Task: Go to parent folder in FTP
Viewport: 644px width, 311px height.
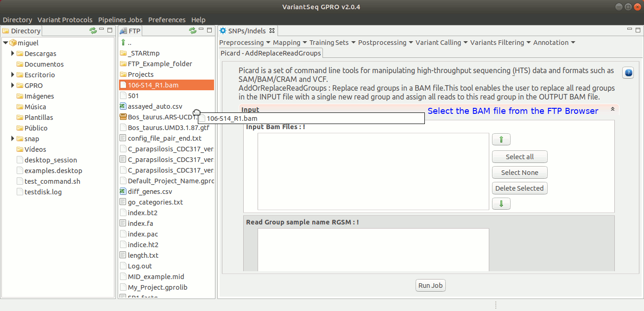Action: point(124,43)
